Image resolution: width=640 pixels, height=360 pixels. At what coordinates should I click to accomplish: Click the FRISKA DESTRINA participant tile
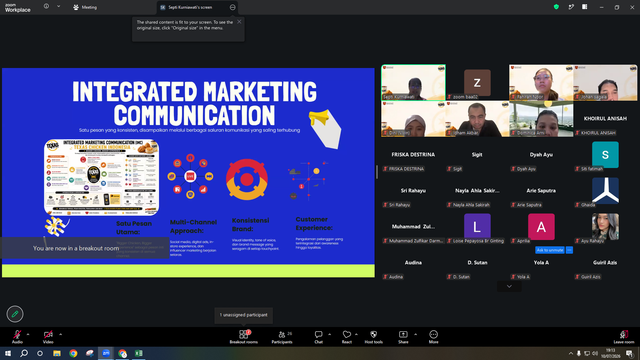pos(413,155)
